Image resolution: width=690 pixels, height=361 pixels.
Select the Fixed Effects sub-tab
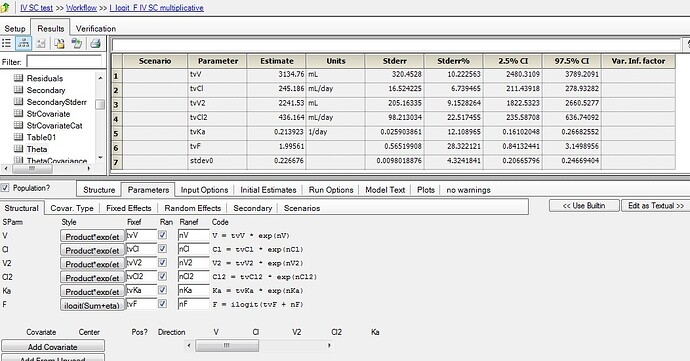128,208
